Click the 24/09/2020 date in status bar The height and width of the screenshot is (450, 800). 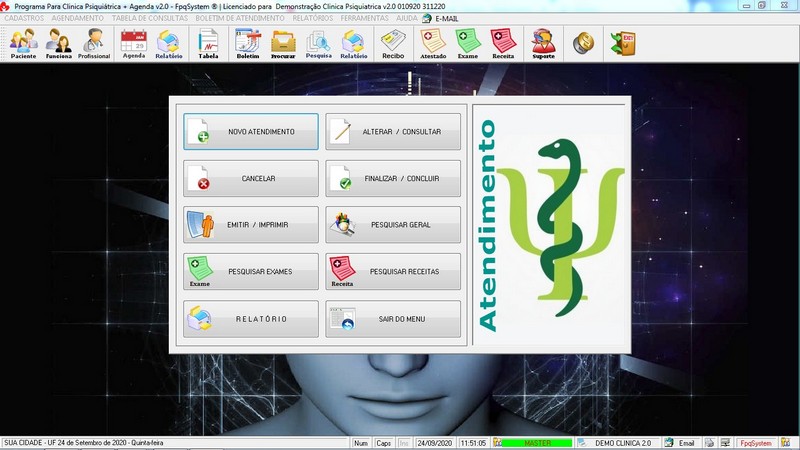point(435,443)
